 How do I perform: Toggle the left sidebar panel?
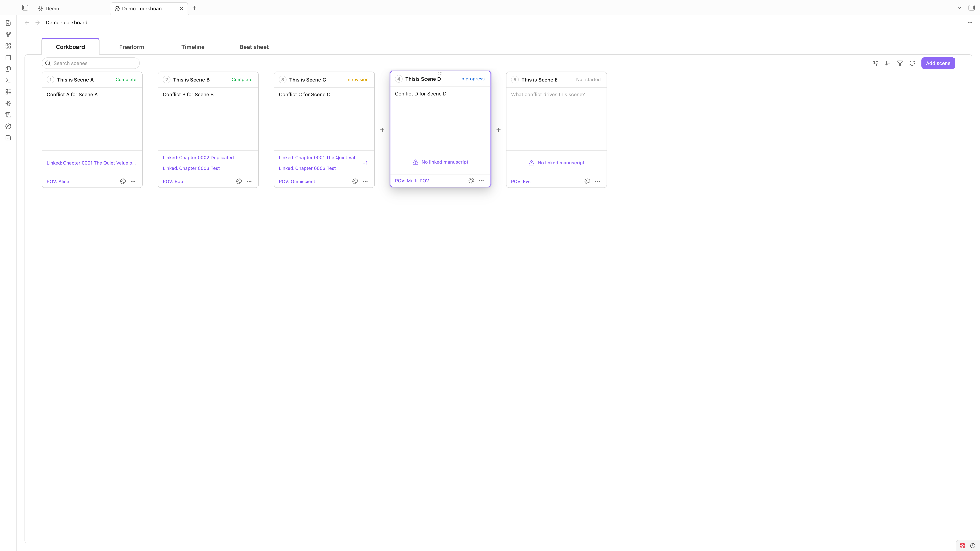pyautogui.click(x=25, y=8)
